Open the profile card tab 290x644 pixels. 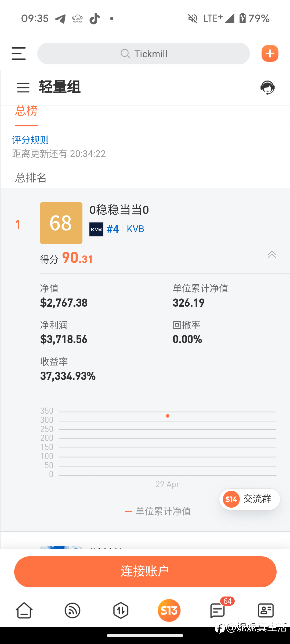[266, 610]
